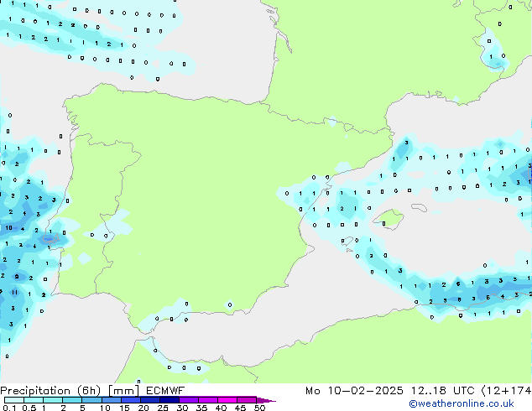The image size is (532, 411).
Task: Click the '0.1' legend scale label
Action: (x=9, y=408)
